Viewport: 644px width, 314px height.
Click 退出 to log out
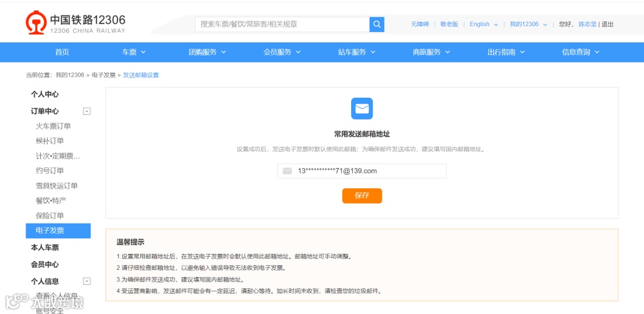point(608,24)
